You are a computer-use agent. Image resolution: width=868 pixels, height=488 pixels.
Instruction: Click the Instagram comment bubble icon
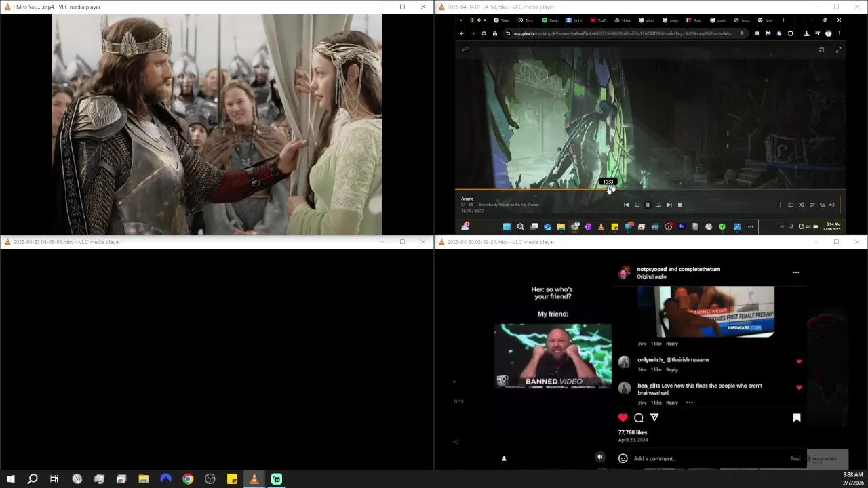(x=639, y=418)
